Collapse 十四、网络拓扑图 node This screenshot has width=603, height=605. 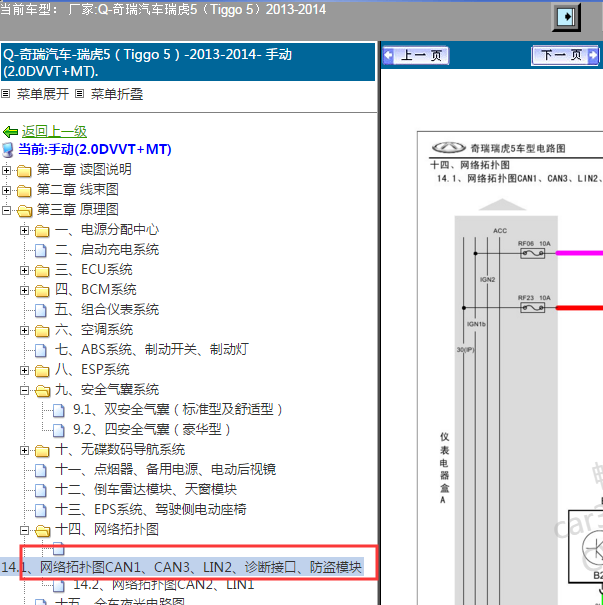24,531
